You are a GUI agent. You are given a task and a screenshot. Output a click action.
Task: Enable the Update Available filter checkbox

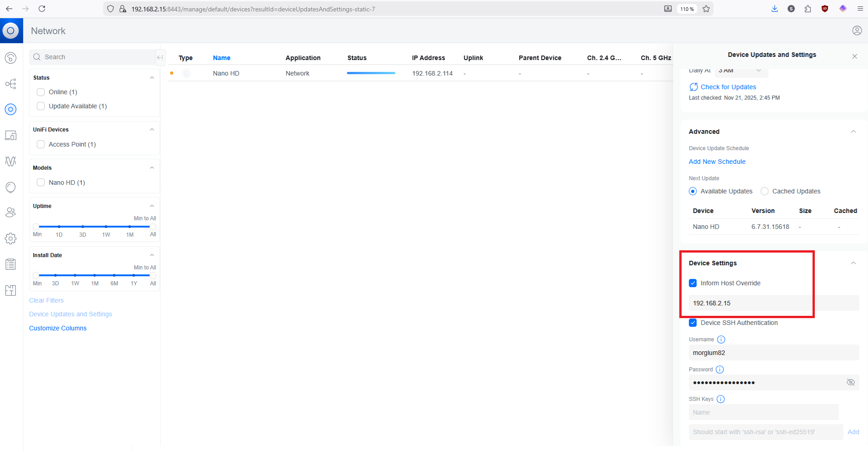[41, 106]
